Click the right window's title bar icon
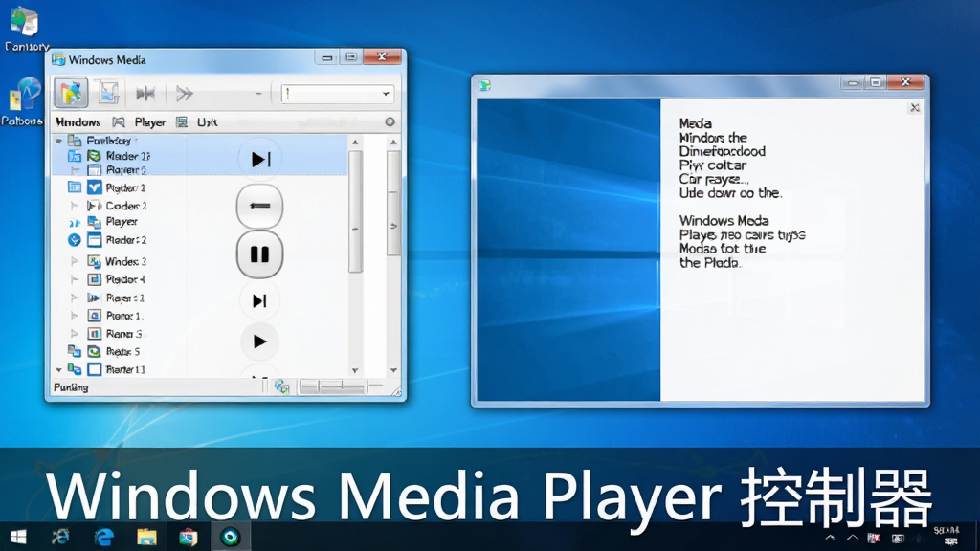 coord(484,85)
